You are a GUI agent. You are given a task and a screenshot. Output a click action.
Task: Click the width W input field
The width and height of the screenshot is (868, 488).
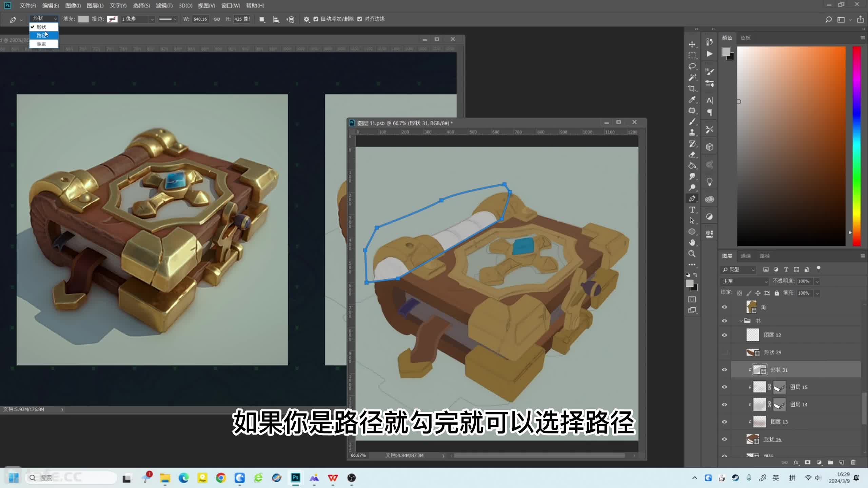(x=200, y=19)
